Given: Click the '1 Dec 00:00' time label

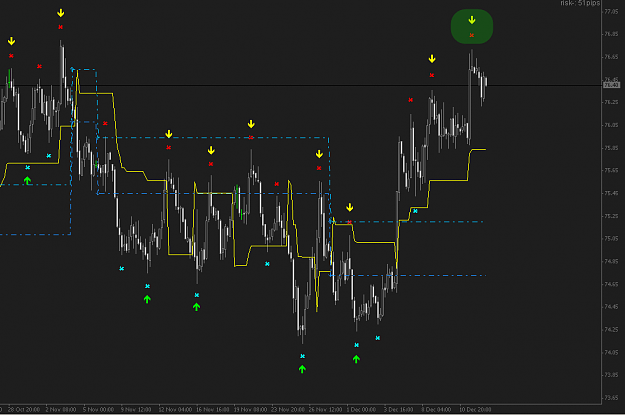Looking at the screenshot, I should coord(361,409).
